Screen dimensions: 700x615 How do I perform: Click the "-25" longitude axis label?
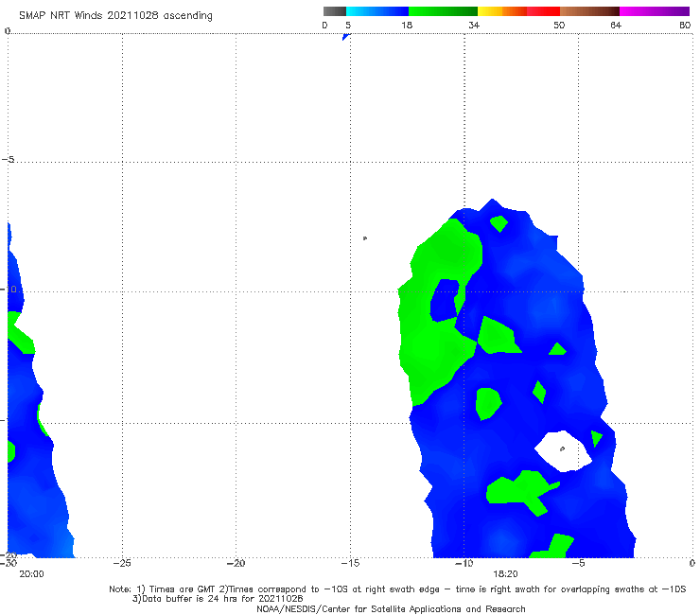click(122, 563)
